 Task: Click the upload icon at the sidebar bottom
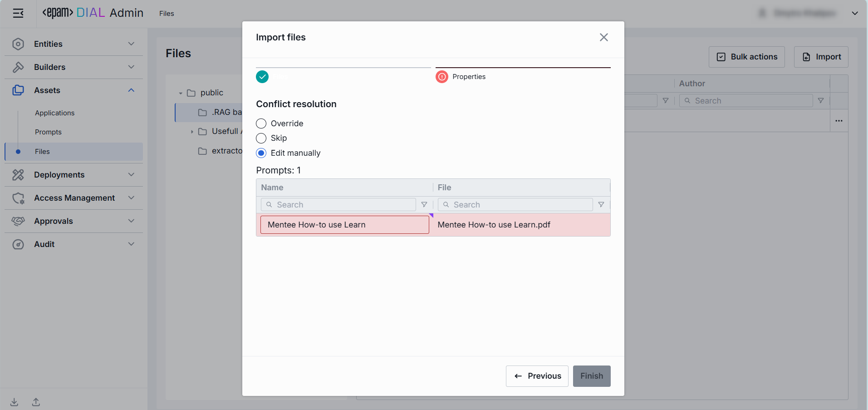[36, 402]
